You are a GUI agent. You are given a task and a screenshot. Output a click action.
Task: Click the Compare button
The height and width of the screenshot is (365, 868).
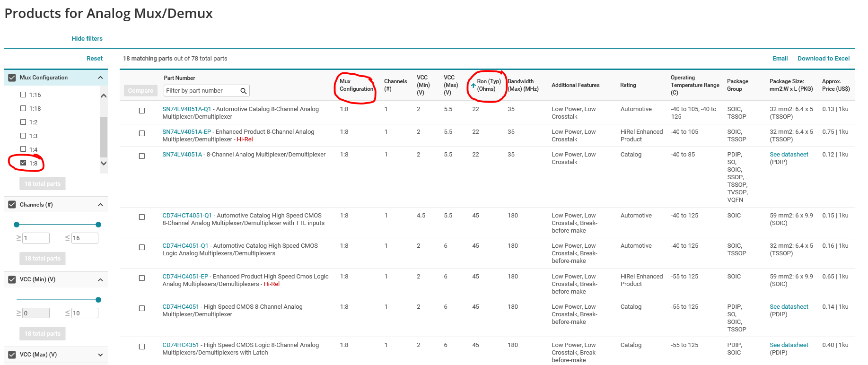(140, 91)
